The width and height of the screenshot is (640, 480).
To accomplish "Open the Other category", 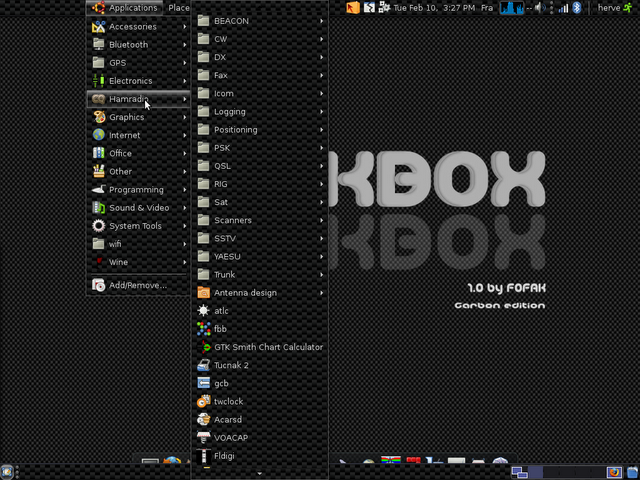I will pyautogui.click(x=138, y=171).
